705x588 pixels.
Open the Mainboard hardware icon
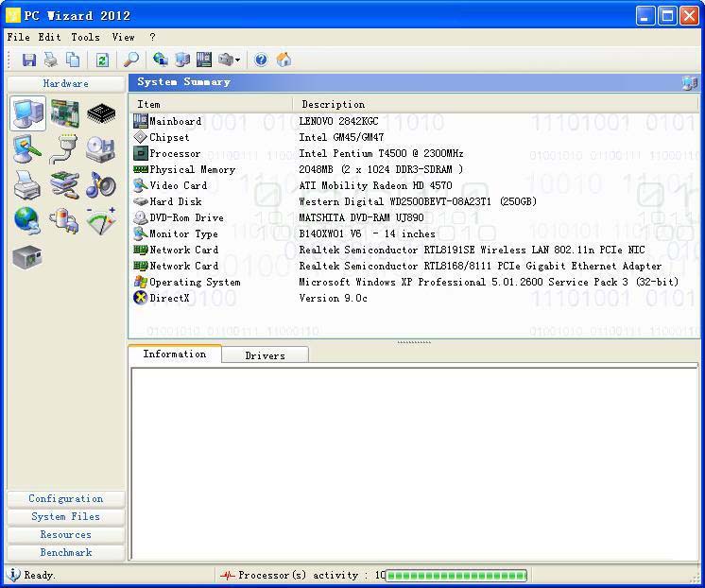pyautogui.click(x=64, y=113)
